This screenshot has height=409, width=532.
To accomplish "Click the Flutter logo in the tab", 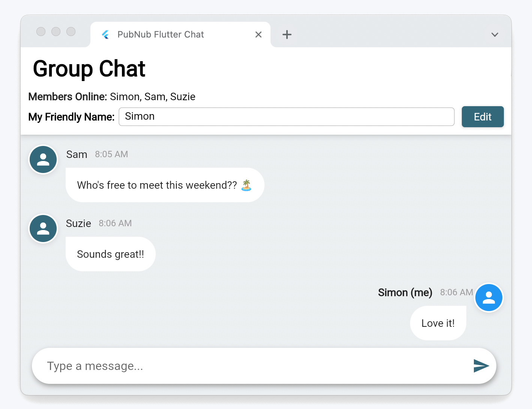I will tap(105, 35).
